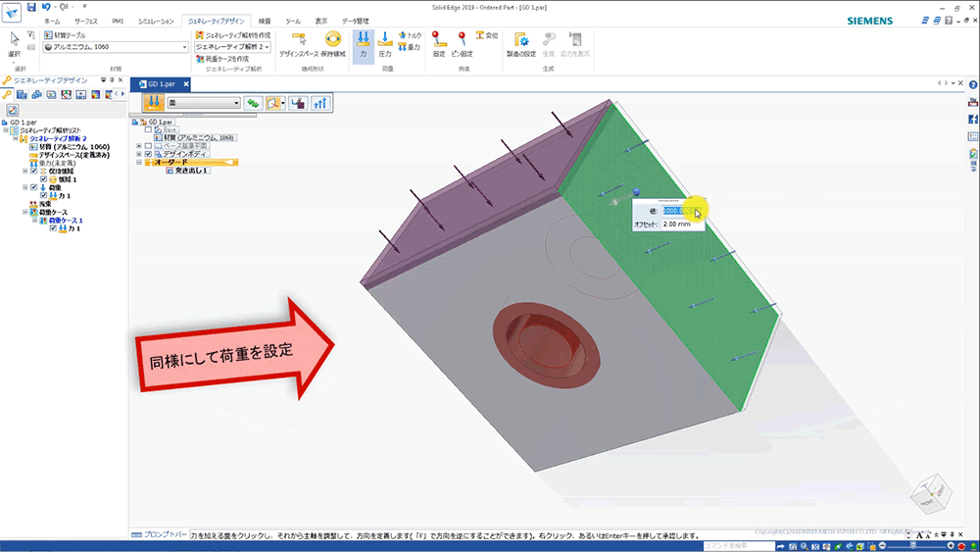This screenshot has width=980, height=552.
Task: Select the 保持領域 preserve region tool
Action: [x=333, y=45]
